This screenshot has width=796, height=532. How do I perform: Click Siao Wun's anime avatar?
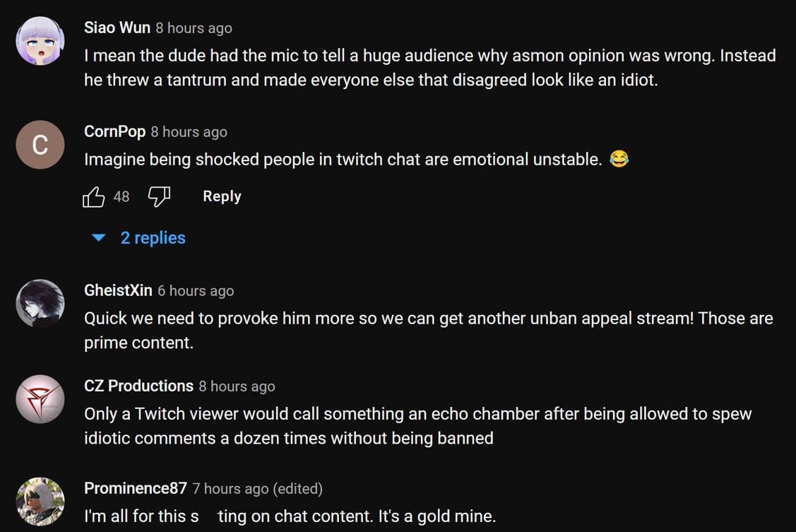[x=40, y=41]
